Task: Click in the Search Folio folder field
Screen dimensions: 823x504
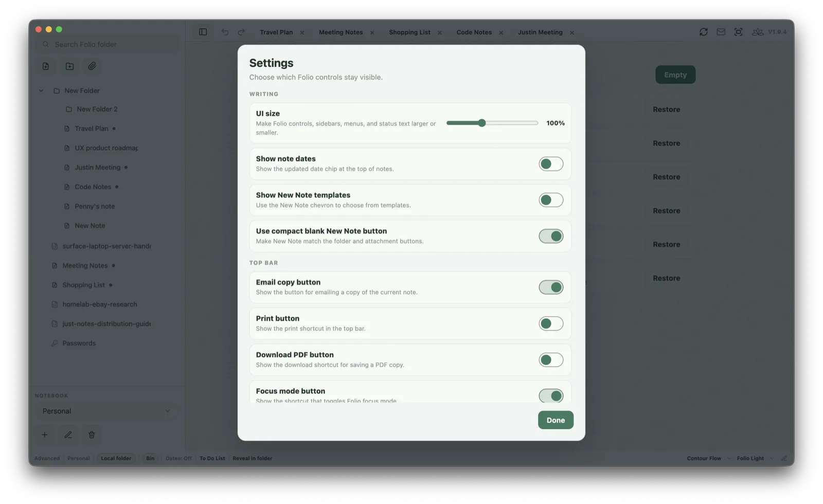Action: [x=108, y=45]
